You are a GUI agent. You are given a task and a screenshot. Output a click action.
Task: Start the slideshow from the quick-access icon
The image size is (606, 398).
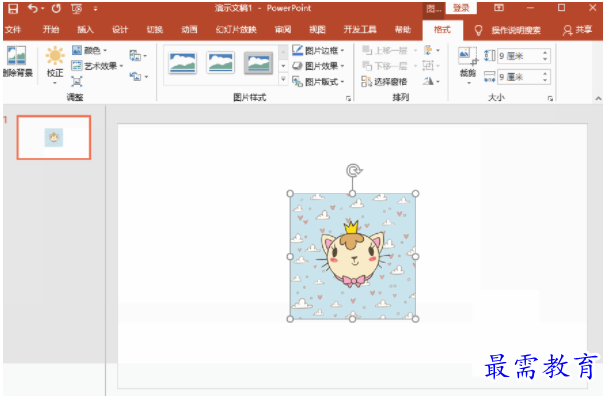pos(77,9)
